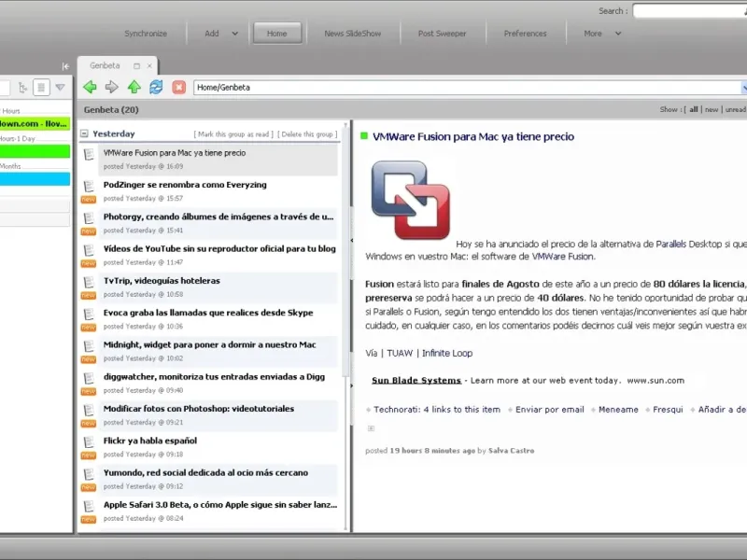Click the blue Refresh icon

click(x=156, y=87)
